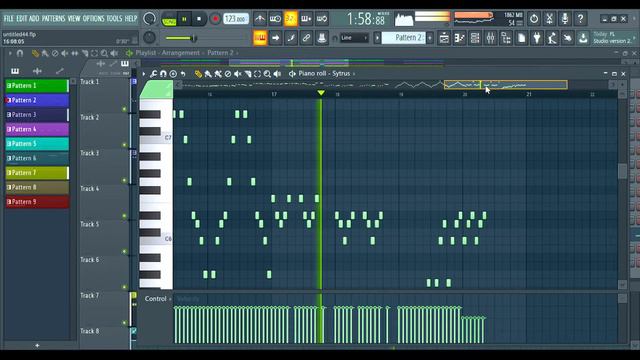Open the global snap dropdown set to Line
This screenshot has height=360, width=640.
[x=353, y=38]
